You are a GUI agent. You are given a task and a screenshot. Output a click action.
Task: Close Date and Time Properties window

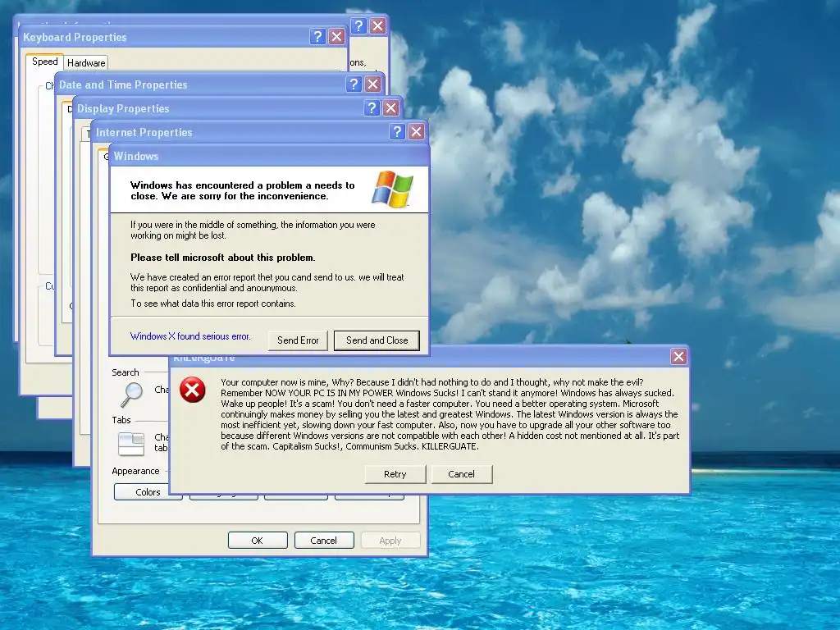373,84
